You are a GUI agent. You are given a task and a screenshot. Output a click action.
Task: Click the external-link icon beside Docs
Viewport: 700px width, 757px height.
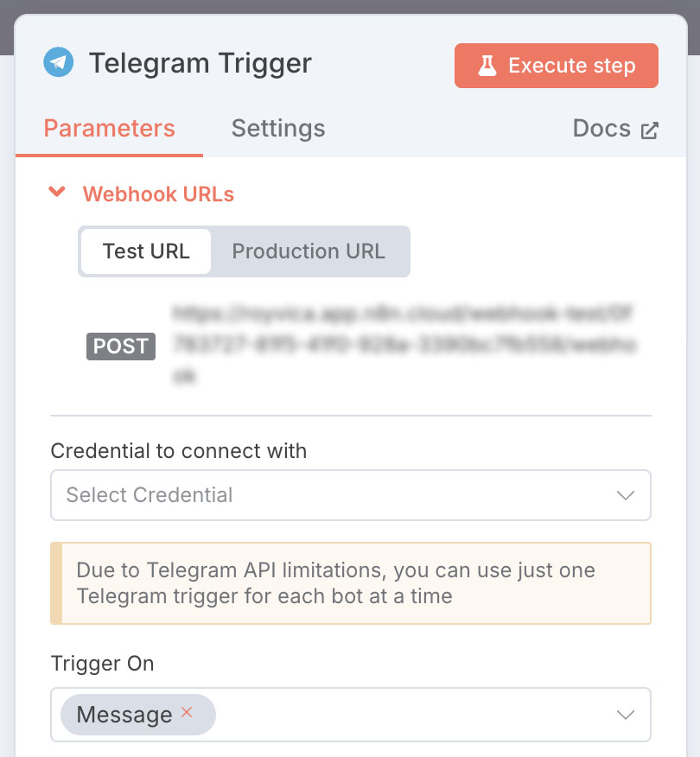point(649,130)
